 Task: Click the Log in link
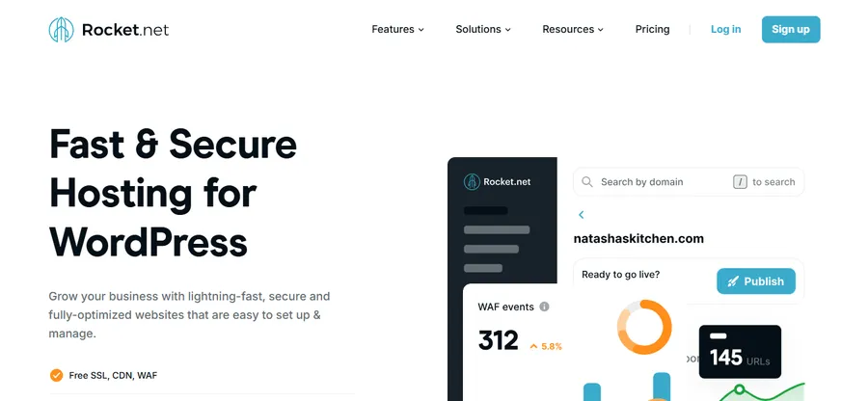point(725,29)
